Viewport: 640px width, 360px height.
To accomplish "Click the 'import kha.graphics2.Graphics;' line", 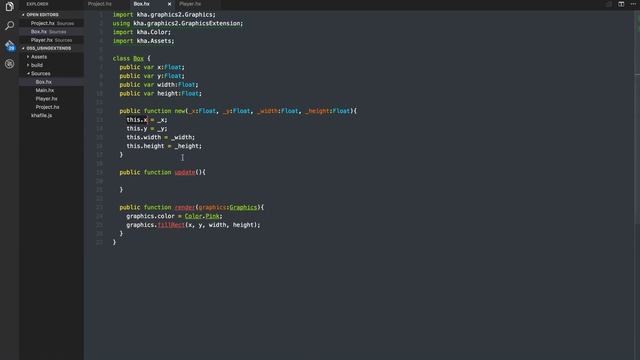I will 164,15.
